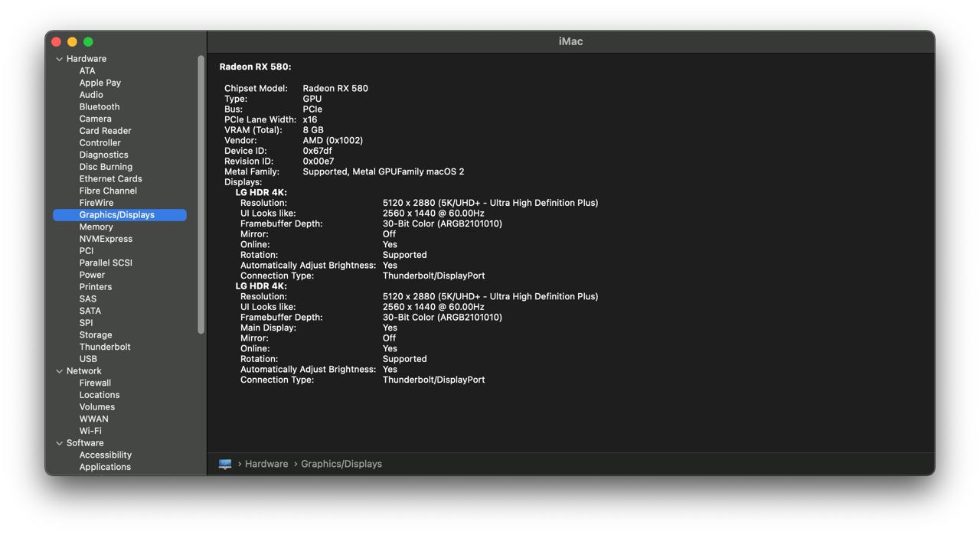Select USB in the sidebar

(88, 359)
